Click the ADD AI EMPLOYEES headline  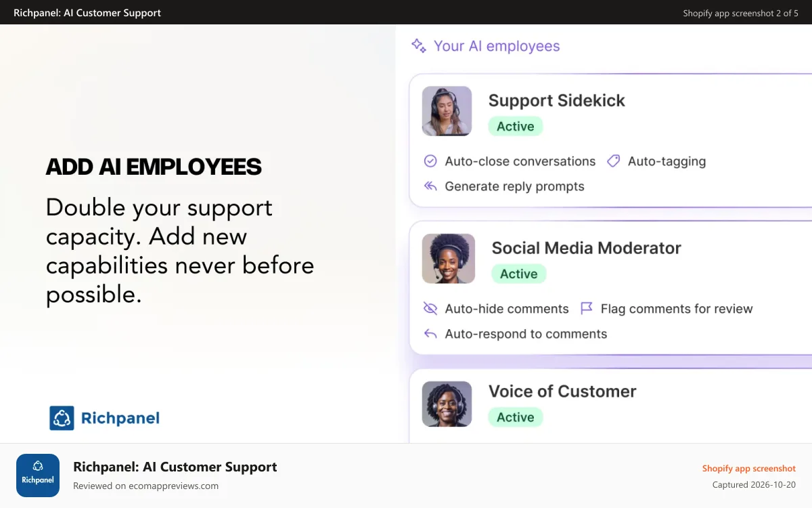point(154,167)
